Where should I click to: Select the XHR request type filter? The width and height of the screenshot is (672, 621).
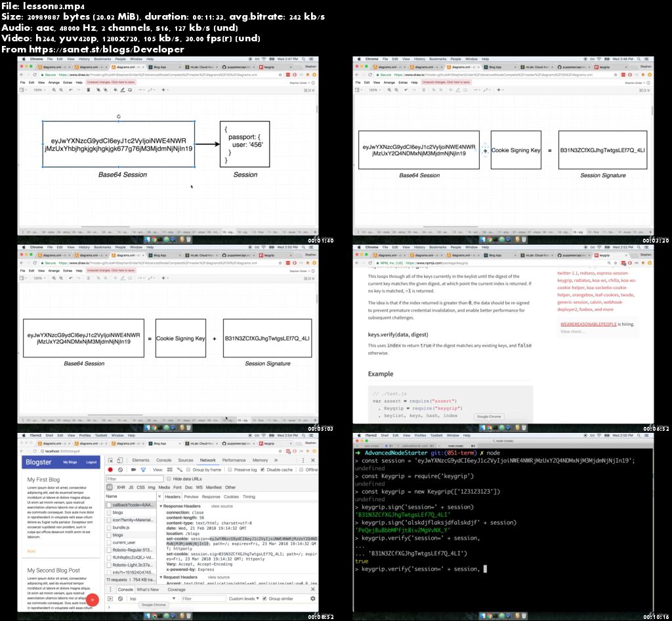pos(121,487)
